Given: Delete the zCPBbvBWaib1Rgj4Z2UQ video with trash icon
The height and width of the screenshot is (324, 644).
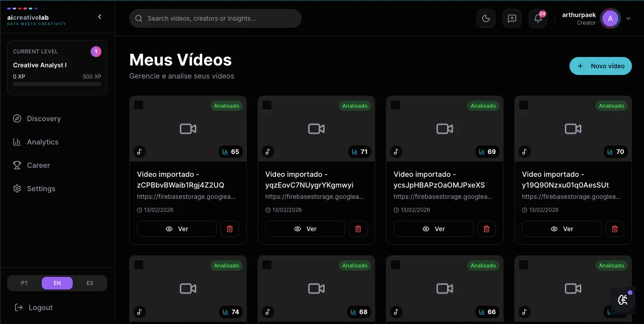Looking at the screenshot, I should tap(230, 229).
